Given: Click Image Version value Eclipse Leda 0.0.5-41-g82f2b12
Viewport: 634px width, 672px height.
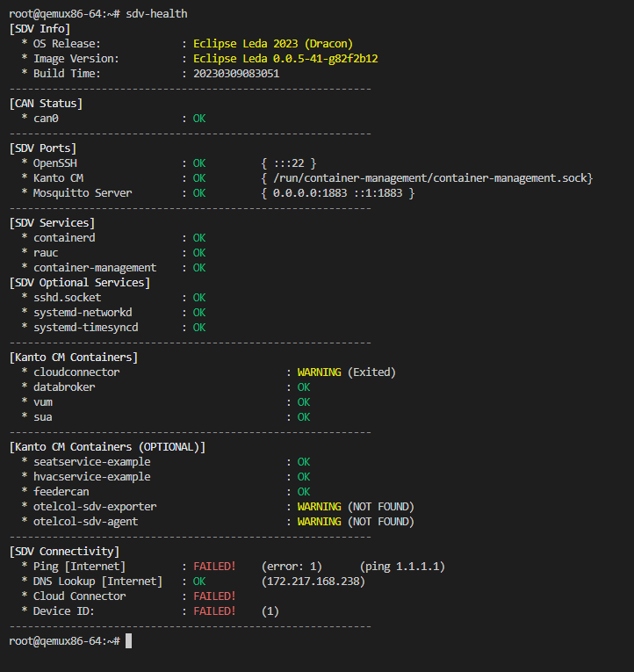Looking at the screenshot, I should [x=285, y=59].
